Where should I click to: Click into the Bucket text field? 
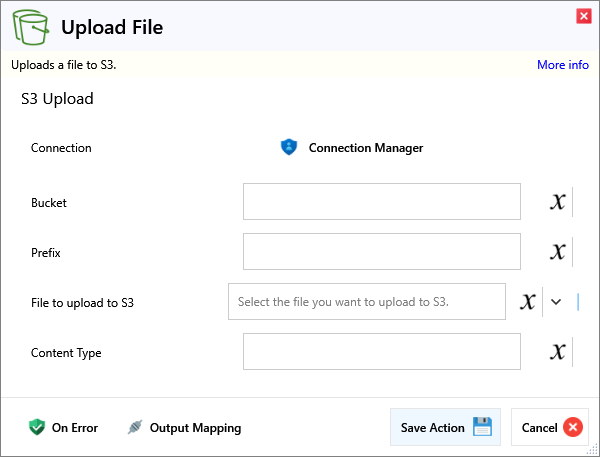[381, 202]
